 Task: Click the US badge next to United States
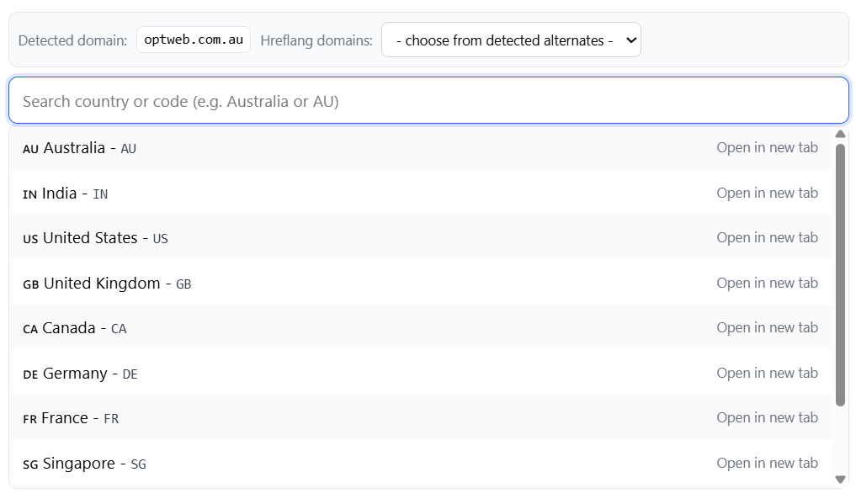pos(29,239)
